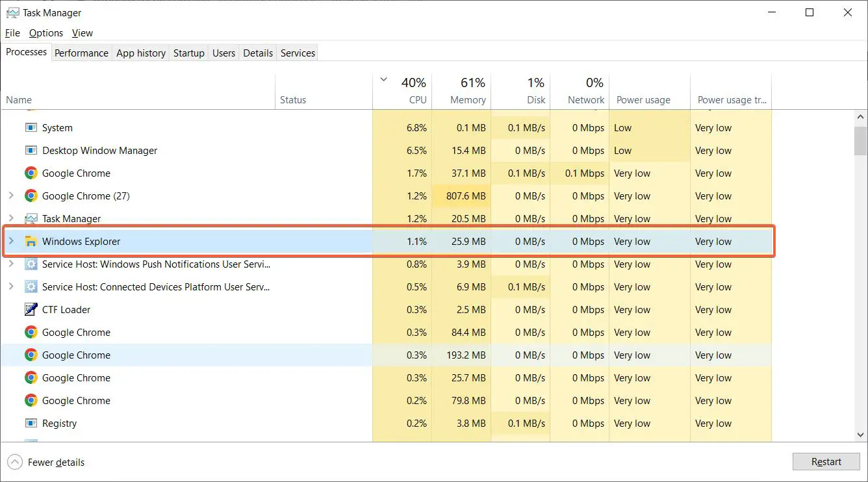Expand the Task Manager process group

pos(10,218)
